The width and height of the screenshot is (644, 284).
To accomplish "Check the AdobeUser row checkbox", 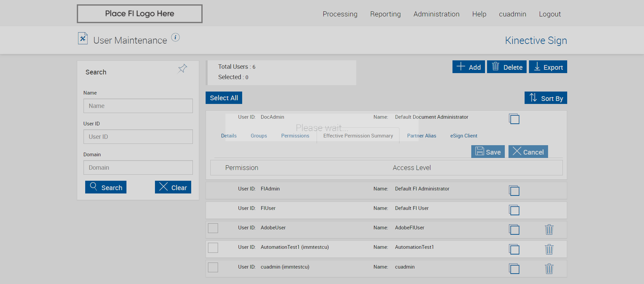I will (x=213, y=228).
